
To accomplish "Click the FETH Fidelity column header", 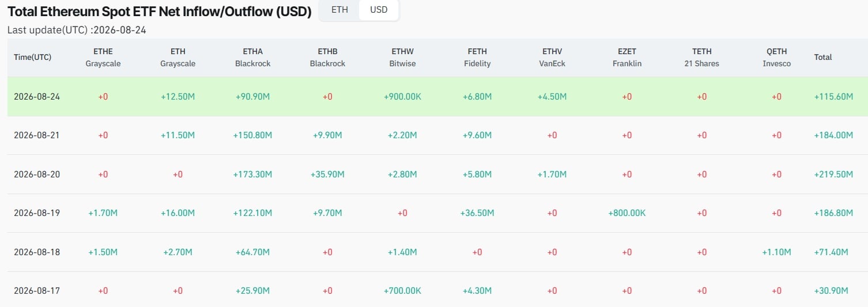I will 477,58.
